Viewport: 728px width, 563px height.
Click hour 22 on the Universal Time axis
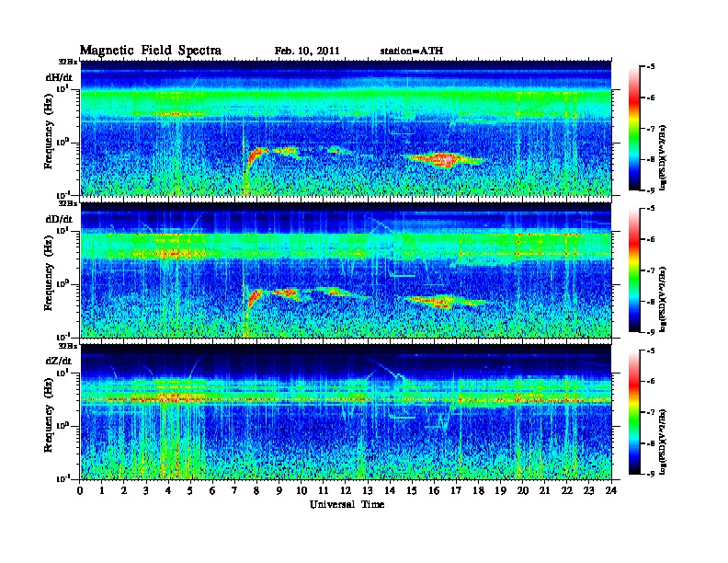pyautogui.click(x=567, y=491)
